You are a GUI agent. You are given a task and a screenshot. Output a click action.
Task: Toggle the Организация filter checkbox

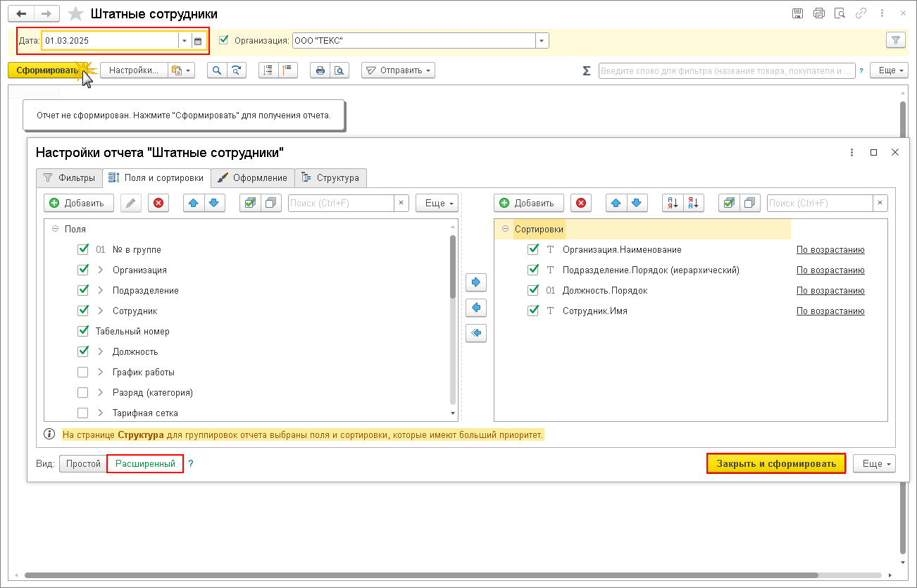[x=224, y=40]
